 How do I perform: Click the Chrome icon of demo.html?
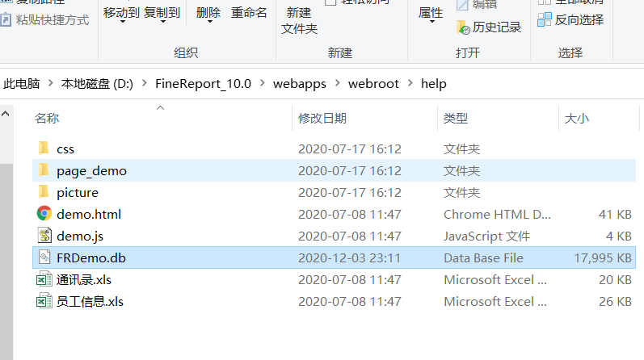44,213
